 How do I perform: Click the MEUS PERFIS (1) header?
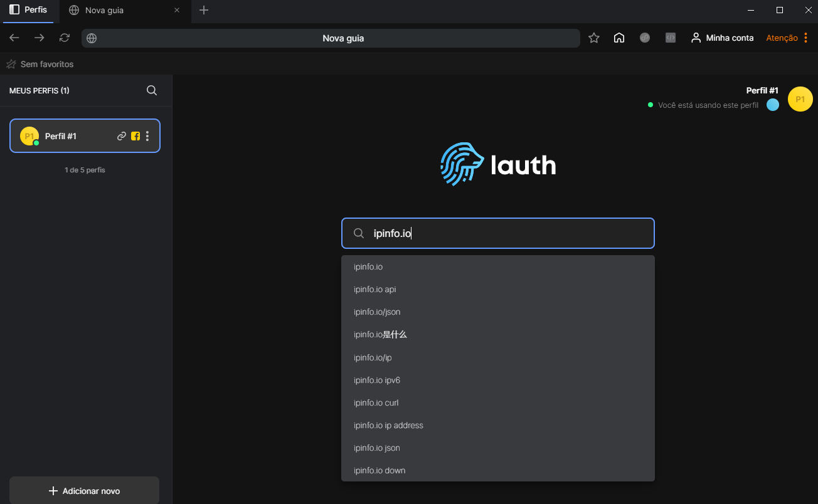40,91
